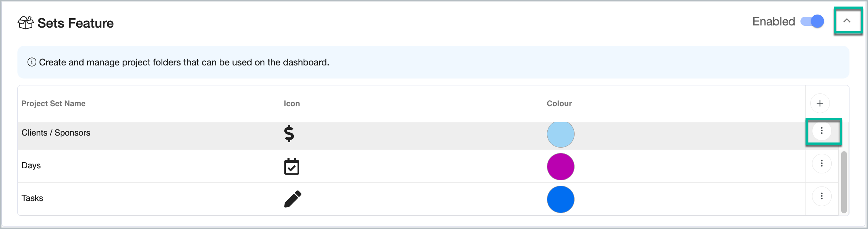The image size is (868, 229).
Task: Click the dollar sign icon for Clients / Sponsors
Action: point(289,133)
